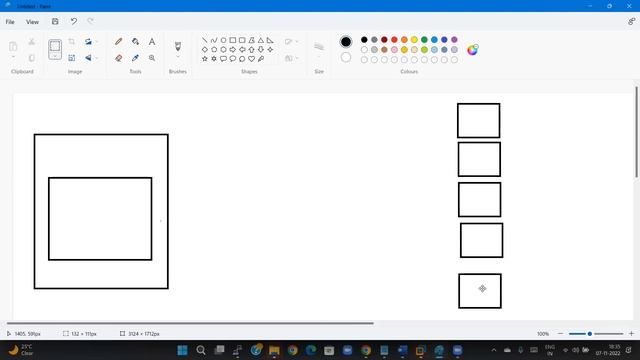Viewport: 640px width, 360px height.
Task: Select the Colour picker eyedropper tool
Action: tap(136, 58)
